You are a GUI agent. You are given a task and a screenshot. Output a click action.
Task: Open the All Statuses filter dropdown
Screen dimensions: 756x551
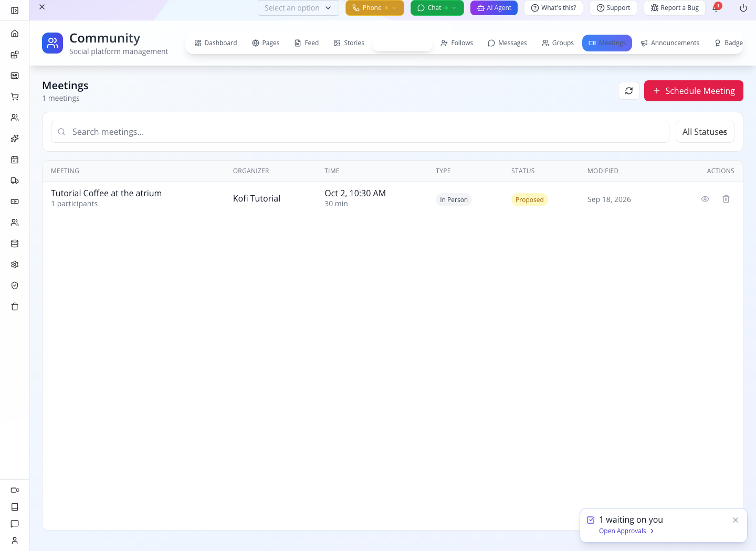[x=705, y=132]
